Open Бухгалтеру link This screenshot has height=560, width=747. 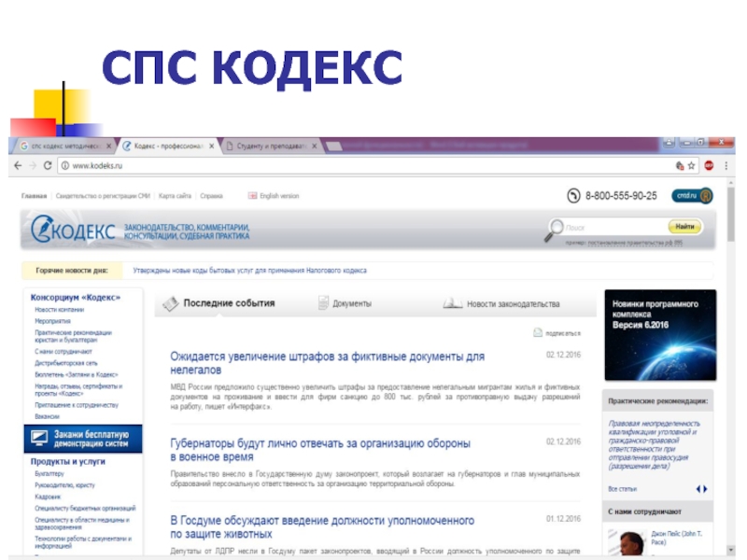click(49, 474)
